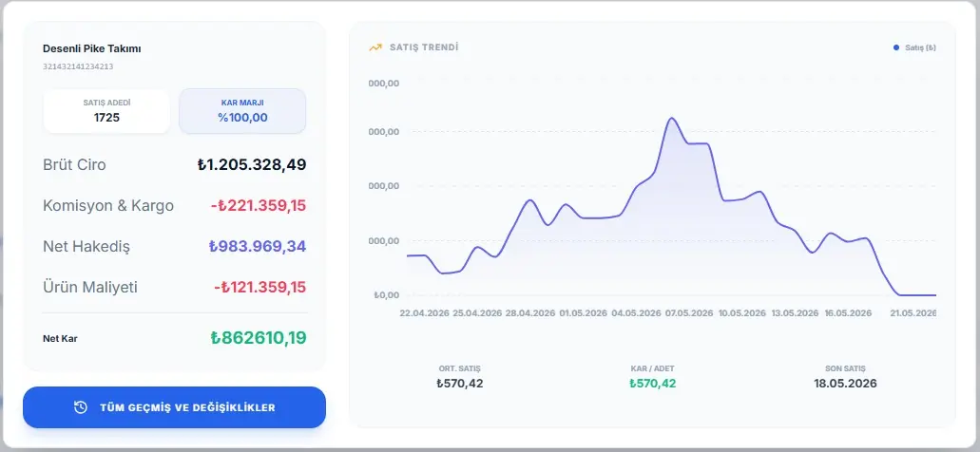Select the Satış Adedi 1725 card
980x452 pixels.
click(106, 111)
